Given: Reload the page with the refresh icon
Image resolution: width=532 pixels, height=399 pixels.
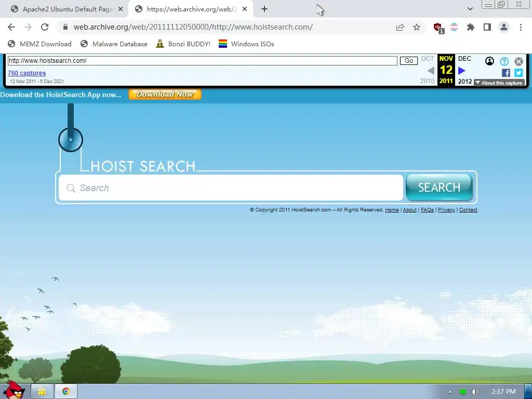Looking at the screenshot, I should pyautogui.click(x=45, y=27).
